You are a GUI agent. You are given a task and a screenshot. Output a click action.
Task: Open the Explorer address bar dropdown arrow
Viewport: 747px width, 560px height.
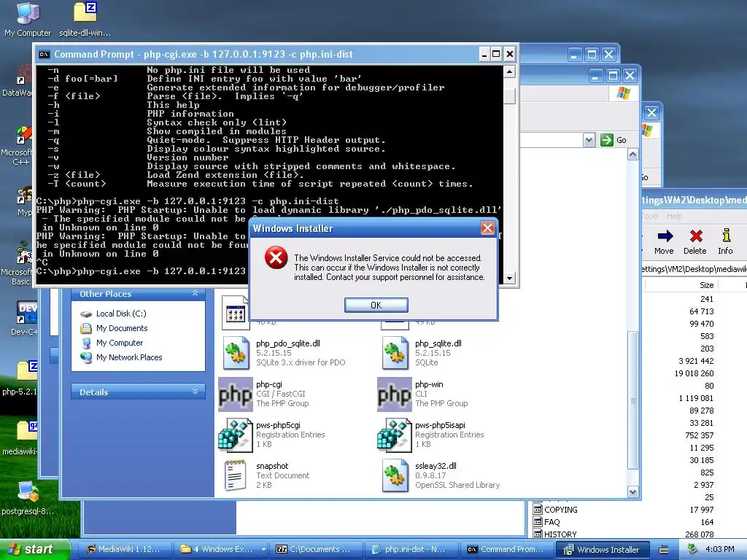(589, 140)
